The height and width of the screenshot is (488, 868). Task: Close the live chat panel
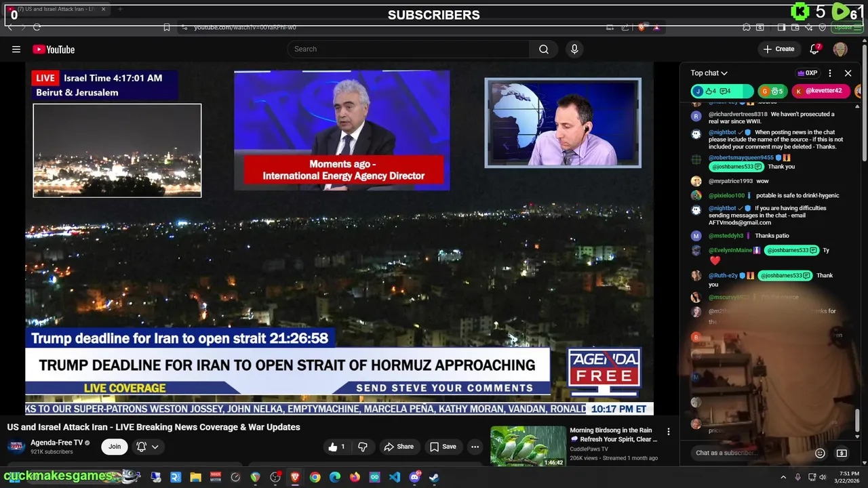[848, 73]
